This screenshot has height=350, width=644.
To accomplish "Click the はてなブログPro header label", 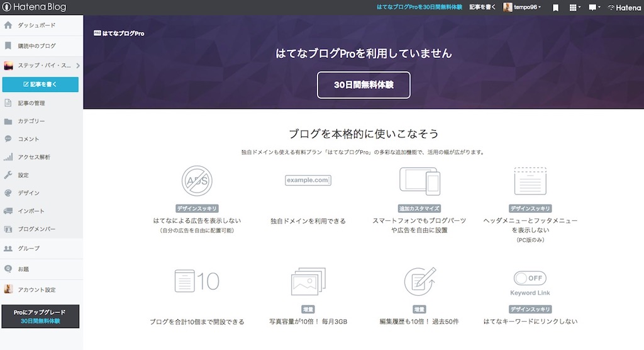I will [119, 33].
